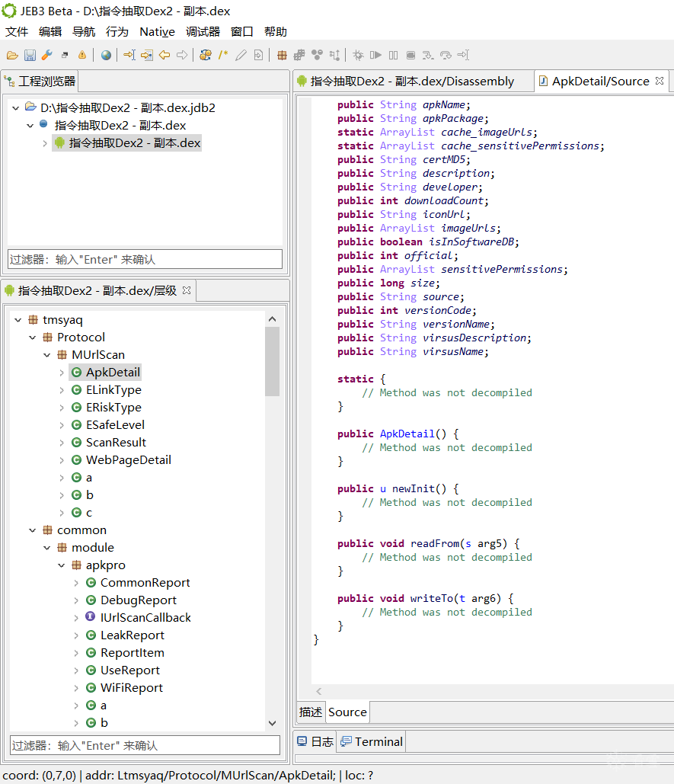The width and height of the screenshot is (674, 784).
Task: Click the open file folder toolbar icon
Action: point(12,55)
